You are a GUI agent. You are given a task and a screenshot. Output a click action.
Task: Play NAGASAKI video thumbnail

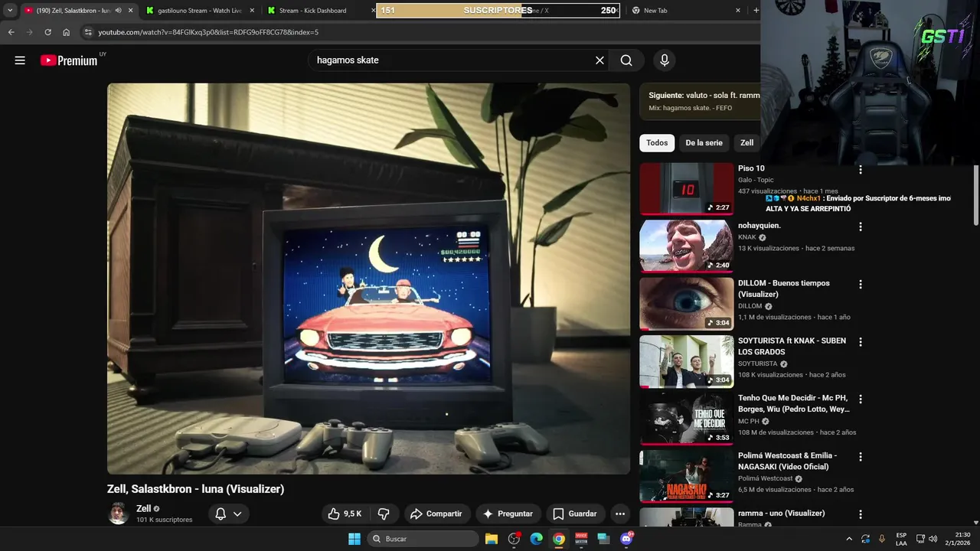pos(687,476)
